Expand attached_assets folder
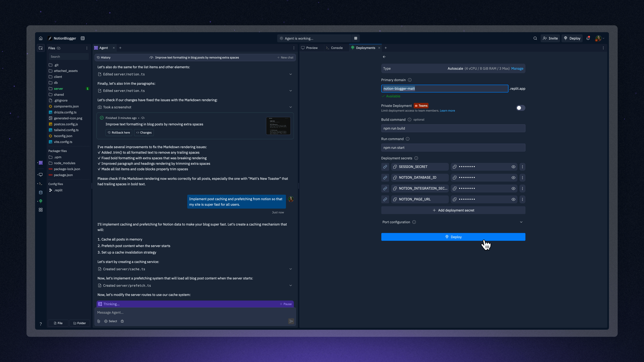 point(69,71)
